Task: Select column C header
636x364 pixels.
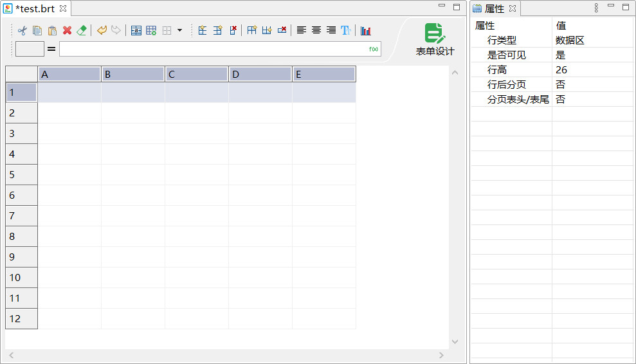Action: click(x=197, y=74)
